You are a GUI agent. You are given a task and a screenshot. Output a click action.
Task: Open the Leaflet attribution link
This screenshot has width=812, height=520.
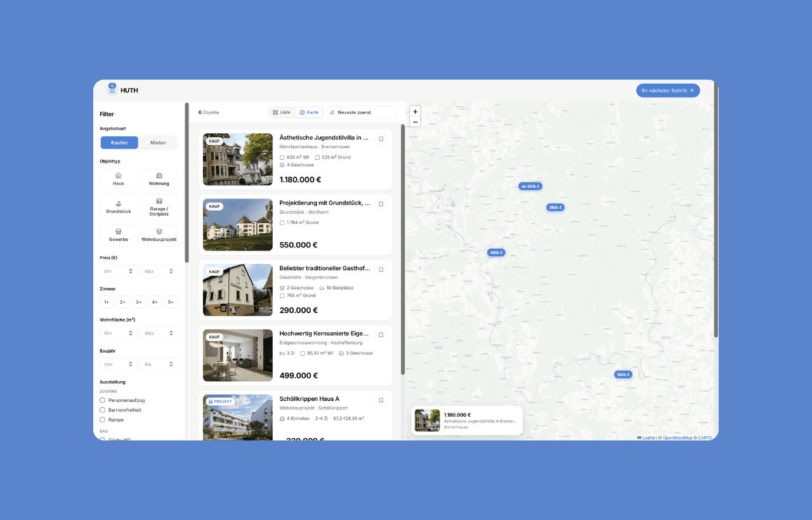[646, 438]
